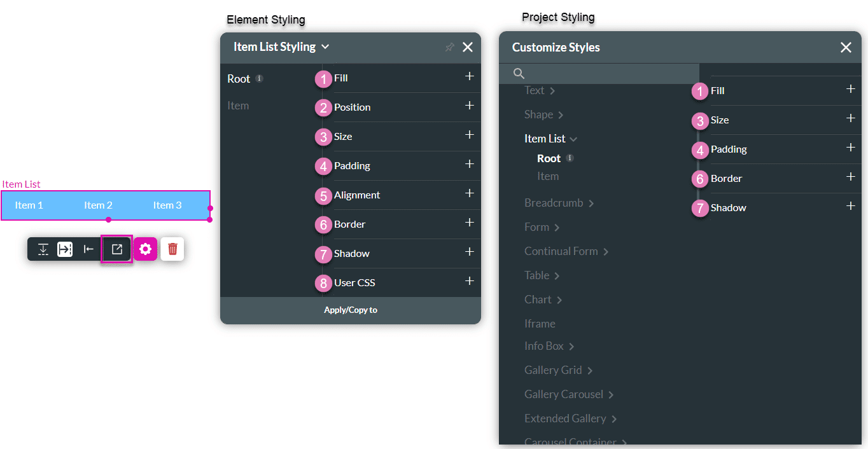
Task: Click the highlighted open-styling icon in the toolbar
Action: click(116, 249)
